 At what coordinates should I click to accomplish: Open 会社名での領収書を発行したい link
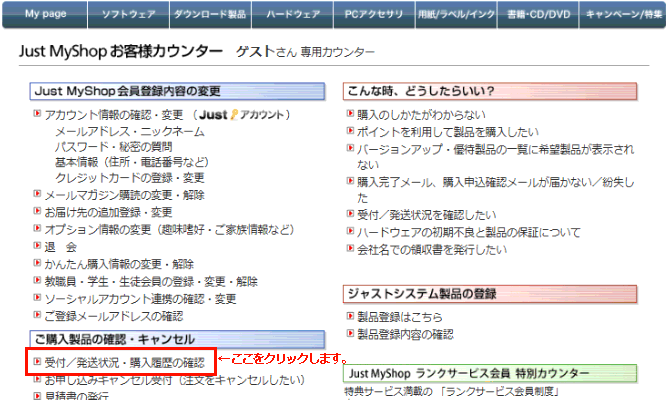[432, 250]
